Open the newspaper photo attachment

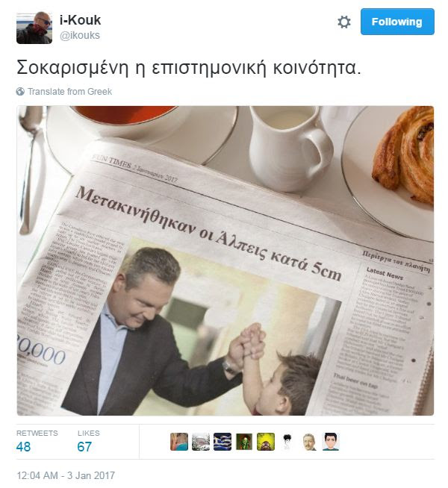(225, 261)
